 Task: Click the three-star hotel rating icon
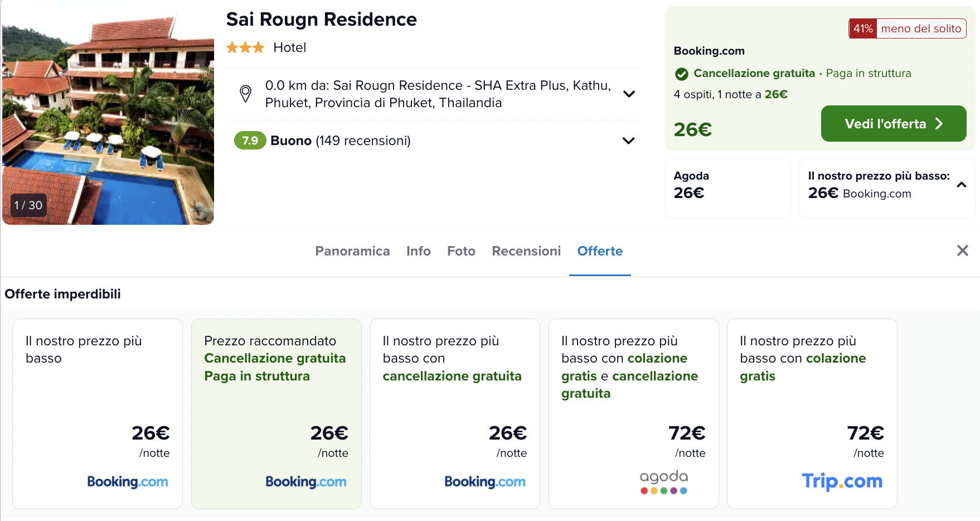245,48
